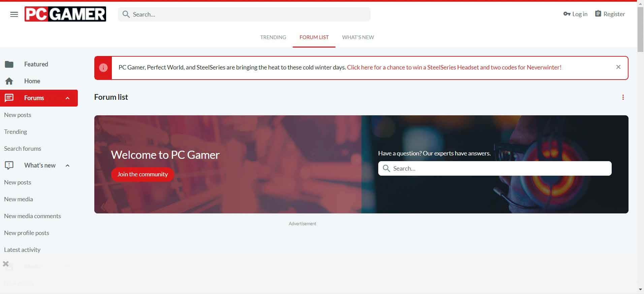The height and width of the screenshot is (295, 644).
Task: Open the hamburger menu icon
Action: click(x=14, y=14)
